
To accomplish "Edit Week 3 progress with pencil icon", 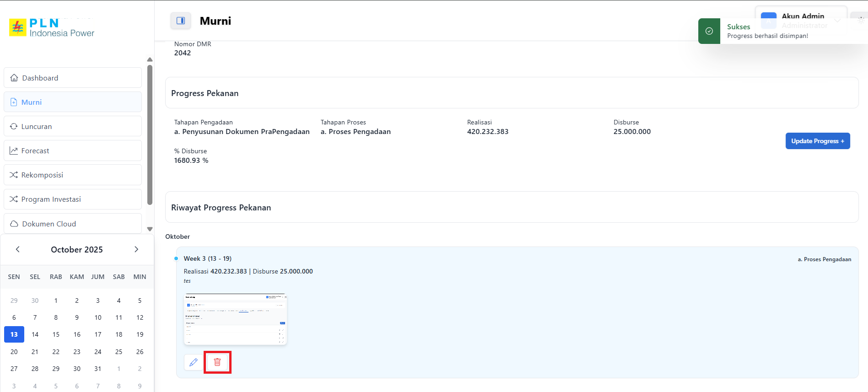I will point(194,362).
